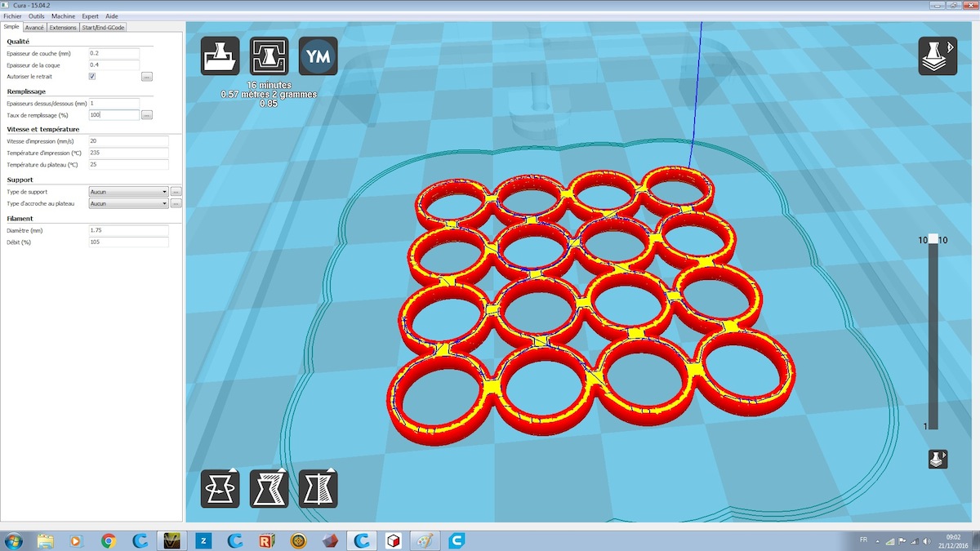Image resolution: width=980 pixels, height=551 pixels.
Task: Open the 'Type d'accroche au plateau' dropdown
Action: tap(128, 203)
